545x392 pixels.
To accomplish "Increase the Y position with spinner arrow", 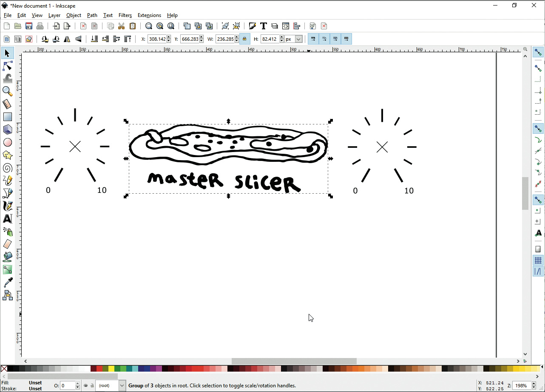I will 202,37.
